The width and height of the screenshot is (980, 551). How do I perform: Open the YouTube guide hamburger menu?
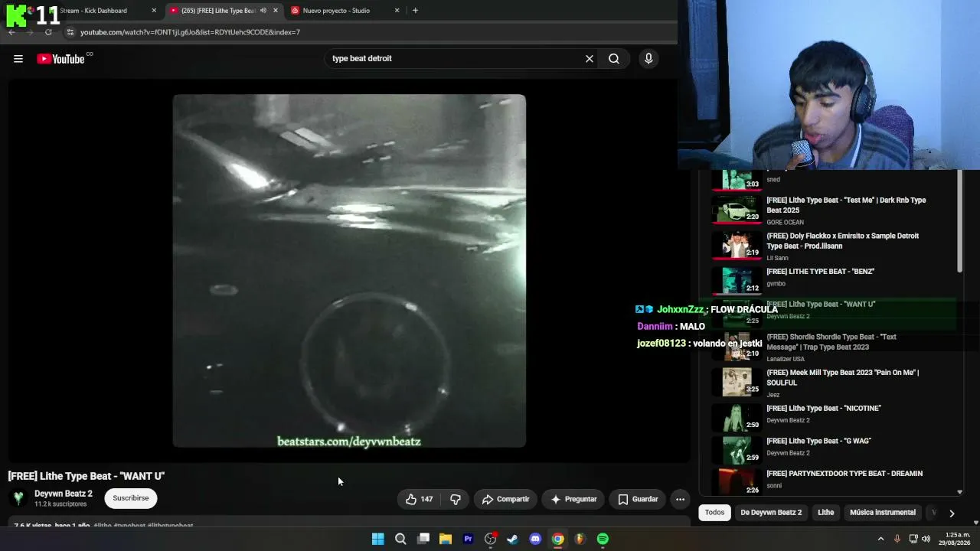pos(18,59)
